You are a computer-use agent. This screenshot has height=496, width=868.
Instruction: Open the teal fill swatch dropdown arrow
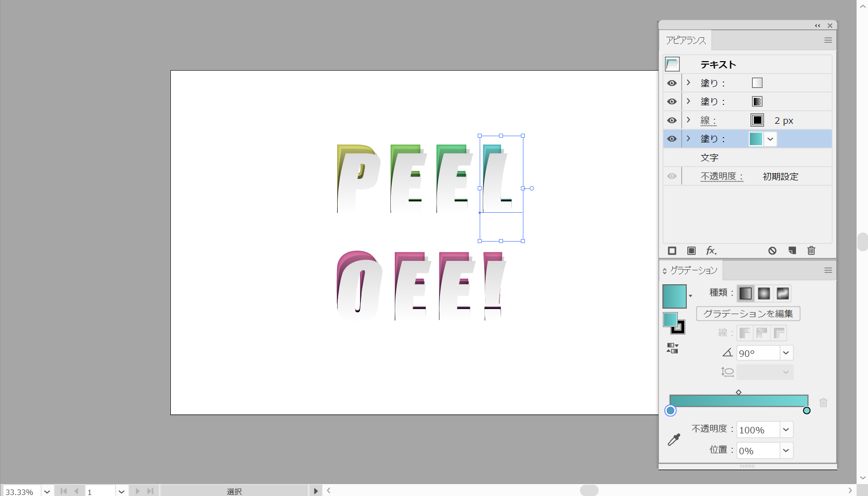770,139
